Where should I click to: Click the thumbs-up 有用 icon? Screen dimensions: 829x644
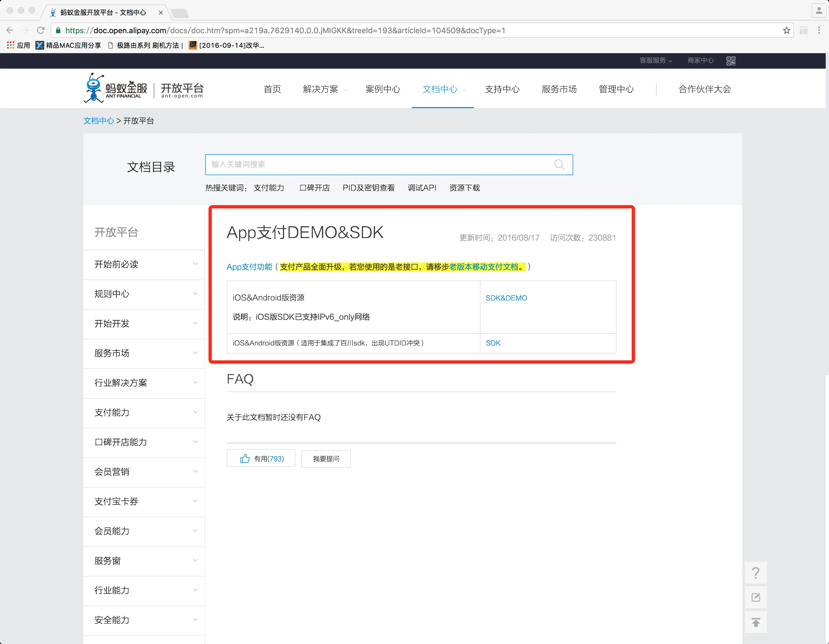point(245,458)
